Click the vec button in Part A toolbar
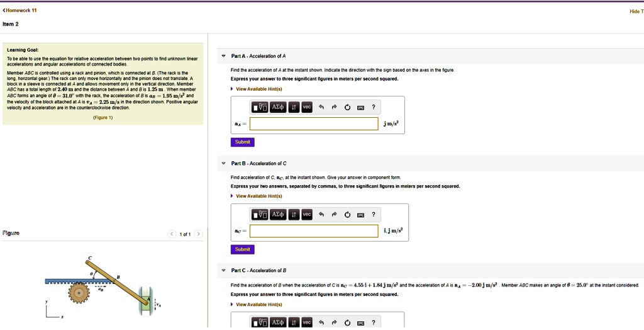The width and height of the screenshot is (644, 330). coord(306,107)
